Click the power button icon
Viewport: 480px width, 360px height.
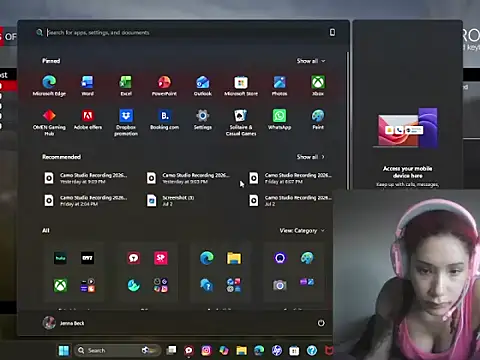click(x=321, y=323)
